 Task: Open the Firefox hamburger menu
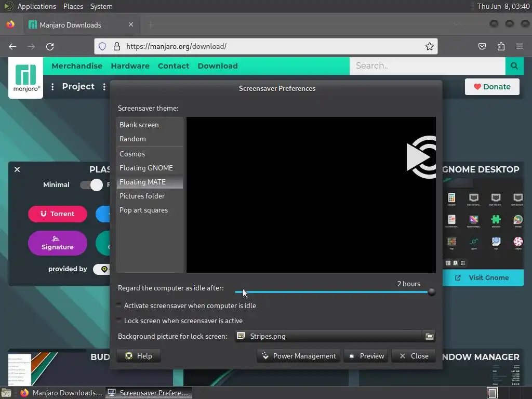click(x=520, y=46)
